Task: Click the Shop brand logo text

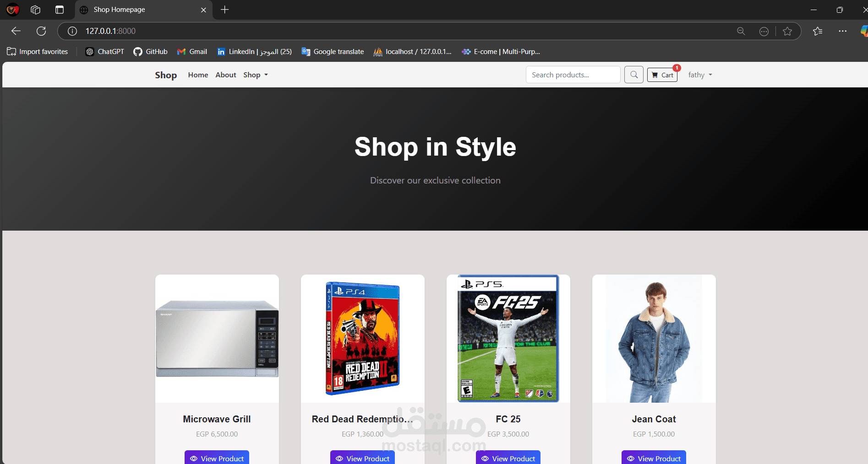Action: coord(166,75)
